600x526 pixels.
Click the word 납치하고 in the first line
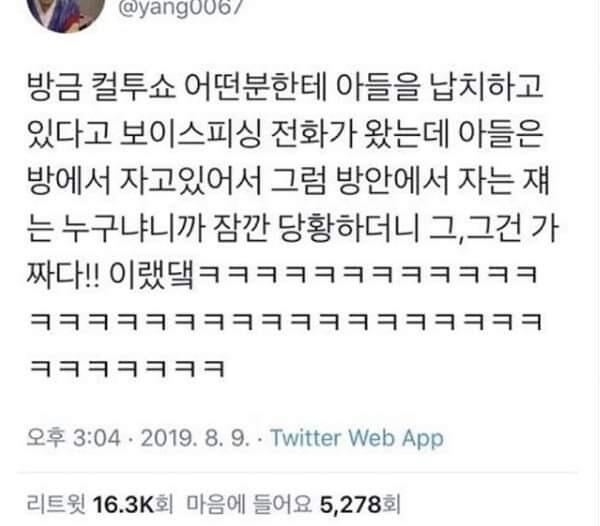(x=487, y=87)
